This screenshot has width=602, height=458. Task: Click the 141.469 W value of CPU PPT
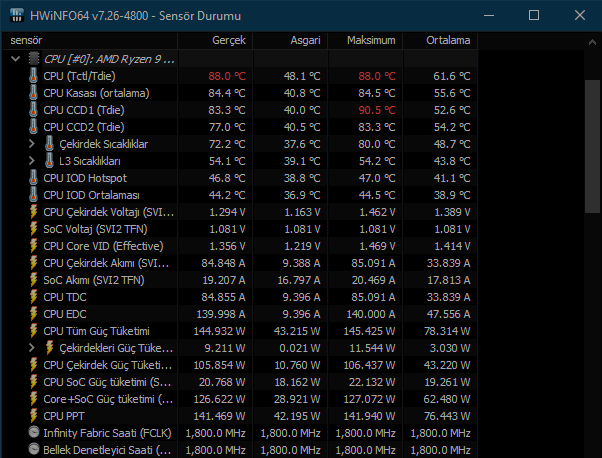click(219, 416)
